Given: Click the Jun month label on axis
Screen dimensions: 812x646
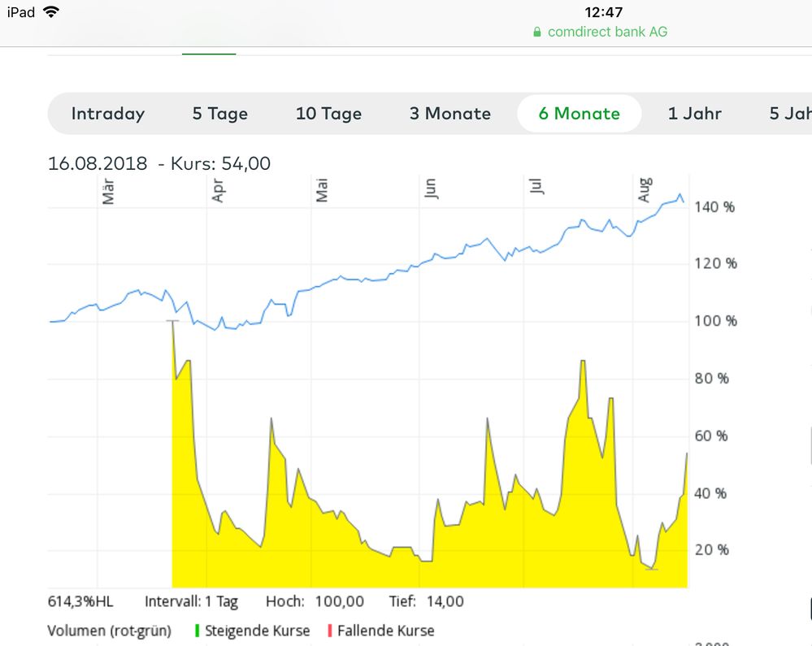Looking at the screenshot, I should tap(430, 189).
